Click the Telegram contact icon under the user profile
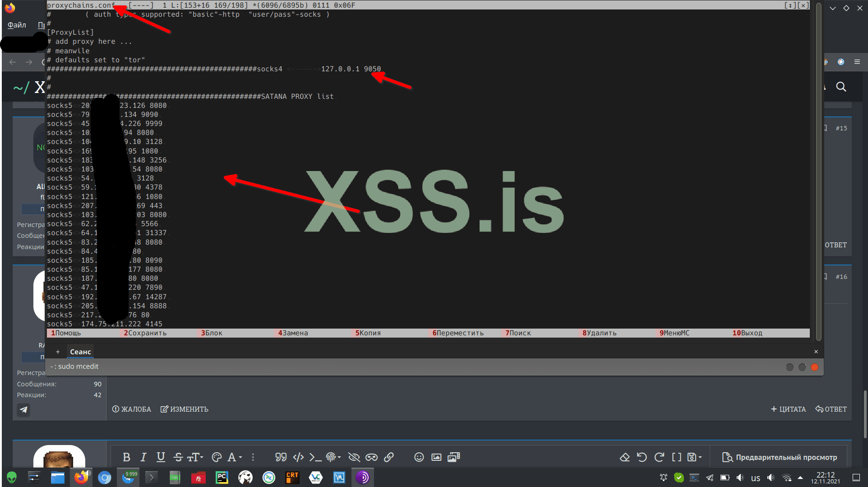 click(23, 409)
